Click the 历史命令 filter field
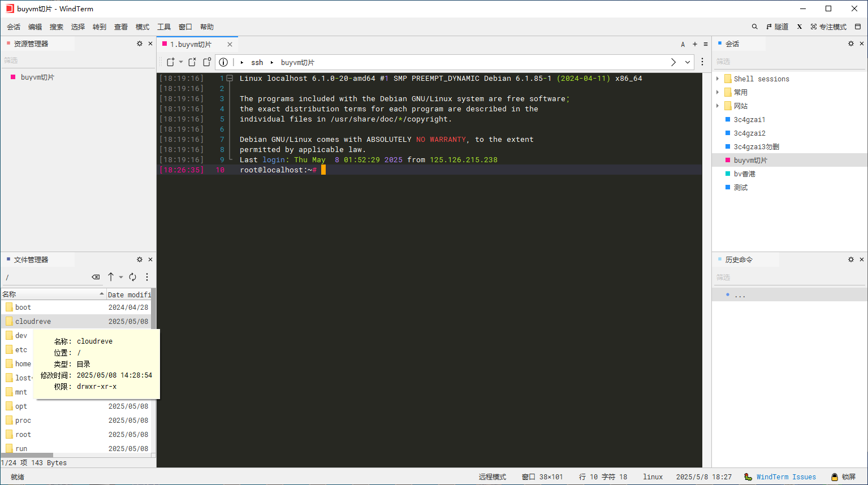This screenshot has width=868, height=485. (x=789, y=277)
